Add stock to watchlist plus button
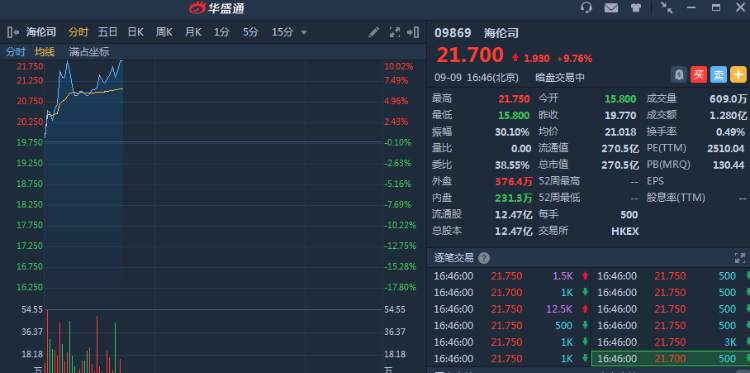 pyautogui.click(x=739, y=75)
